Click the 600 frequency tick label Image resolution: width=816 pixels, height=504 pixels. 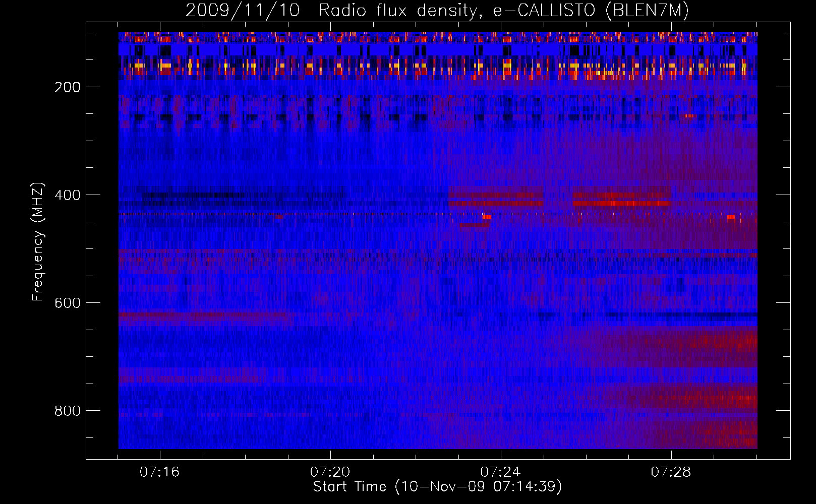coord(68,303)
